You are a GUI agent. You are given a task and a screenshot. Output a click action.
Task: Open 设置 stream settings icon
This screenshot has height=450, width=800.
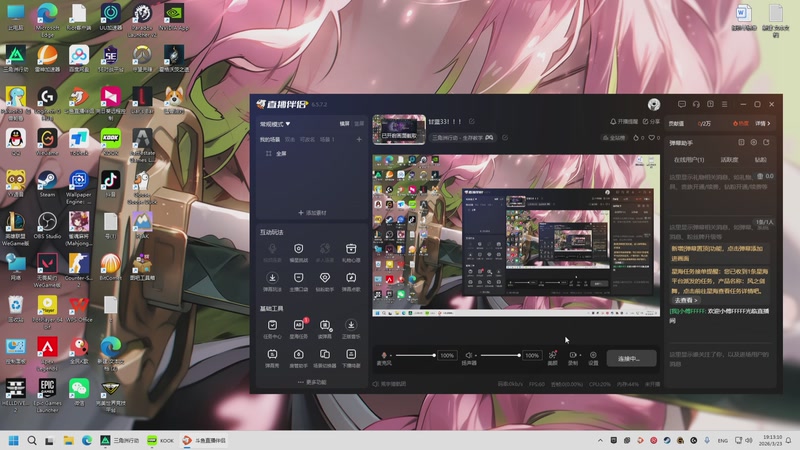[x=593, y=357]
